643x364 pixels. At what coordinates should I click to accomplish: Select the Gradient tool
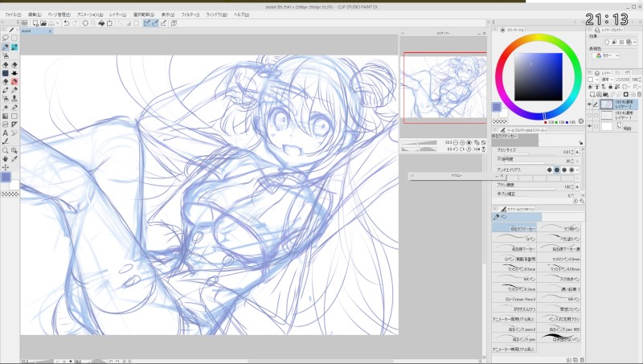[x=6, y=116]
